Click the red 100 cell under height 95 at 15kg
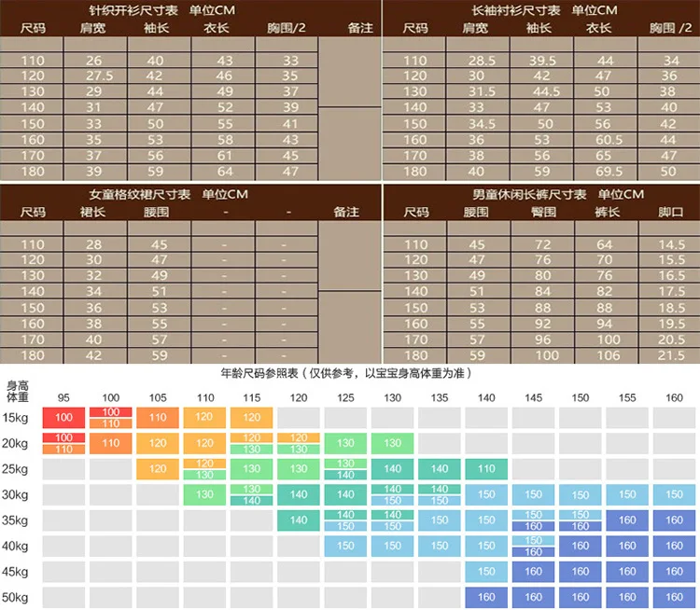This screenshot has height=610, width=700. tap(63, 418)
